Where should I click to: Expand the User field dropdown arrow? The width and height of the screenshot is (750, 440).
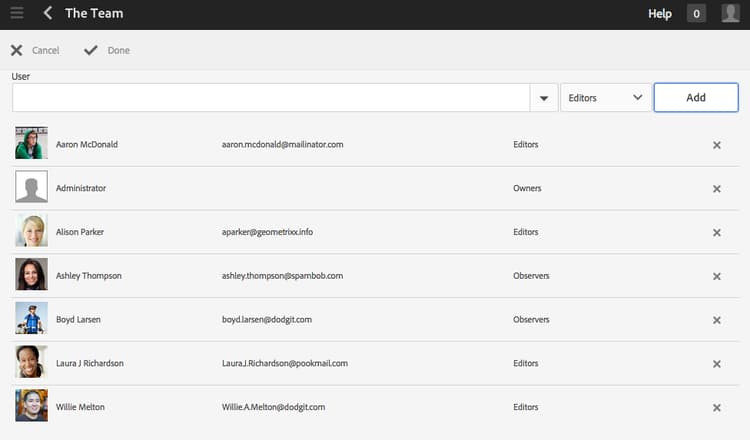pos(543,98)
